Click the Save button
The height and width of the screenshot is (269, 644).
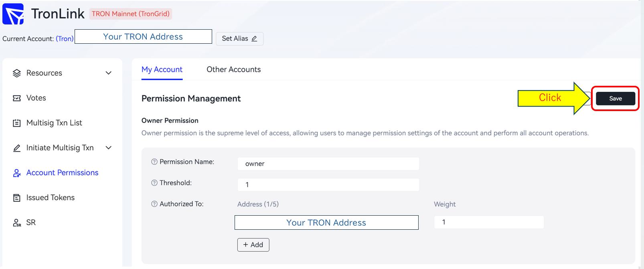coord(616,99)
